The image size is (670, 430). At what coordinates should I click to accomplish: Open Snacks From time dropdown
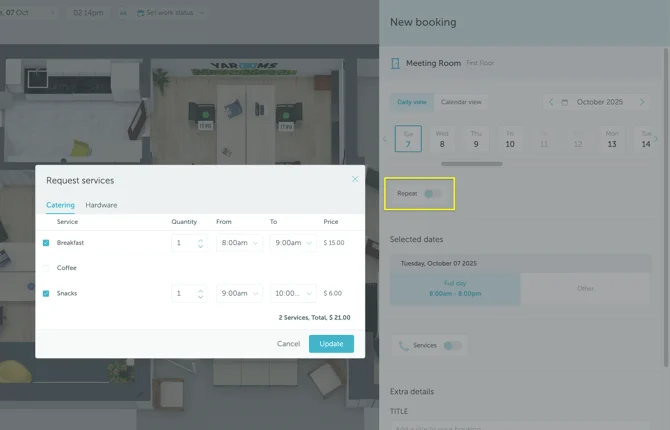[x=239, y=293]
